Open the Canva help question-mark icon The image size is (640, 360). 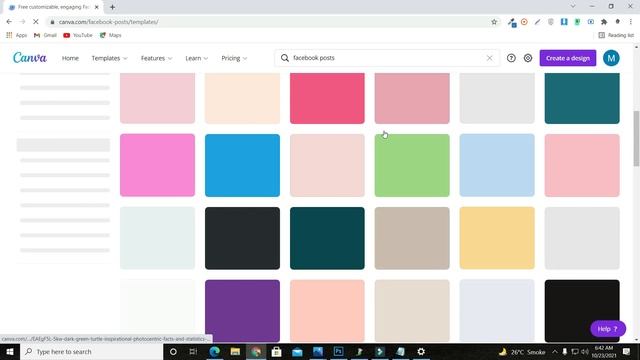(x=511, y=58)
